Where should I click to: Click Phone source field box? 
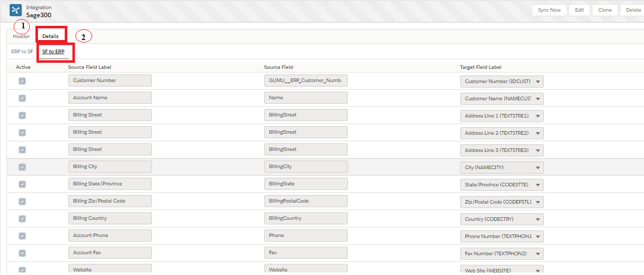pyautogui.click(x=306, y=235)
